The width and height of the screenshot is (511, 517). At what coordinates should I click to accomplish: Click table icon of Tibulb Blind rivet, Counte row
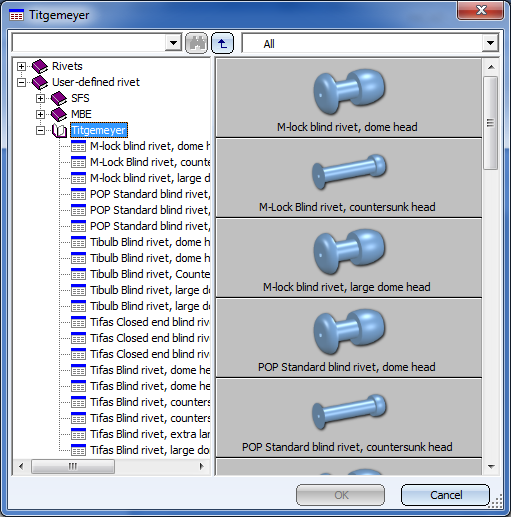(x=79, y=274)
